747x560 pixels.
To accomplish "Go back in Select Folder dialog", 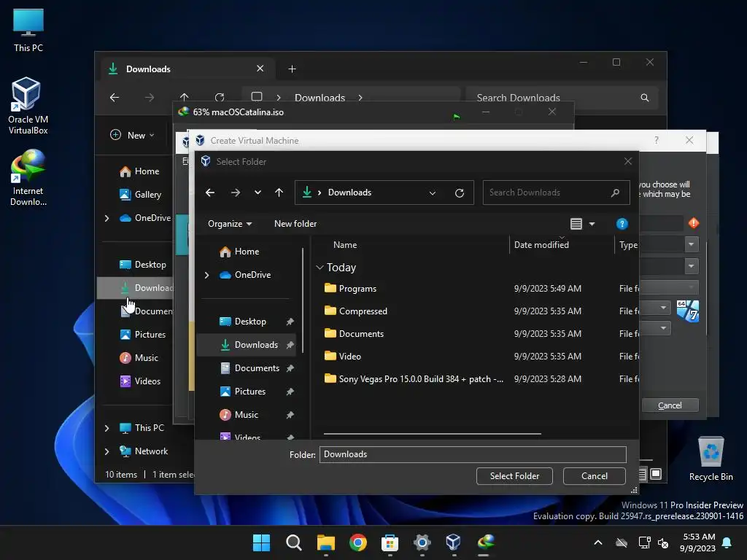I will coord(210,192).
